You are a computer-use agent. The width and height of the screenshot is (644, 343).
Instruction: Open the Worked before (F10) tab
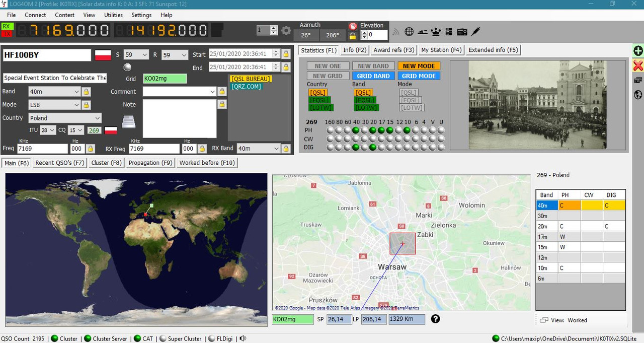pos(207,163)
